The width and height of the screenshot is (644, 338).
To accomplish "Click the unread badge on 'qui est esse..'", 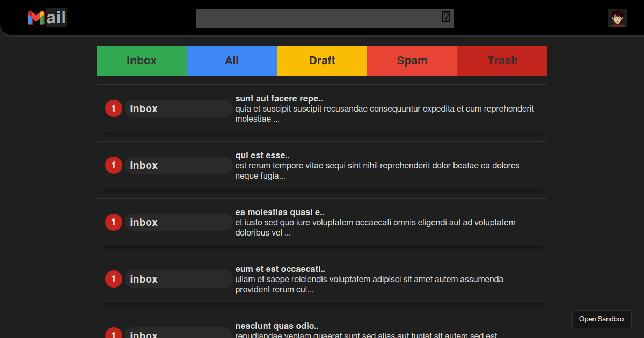I will click(x=114, y=165).
